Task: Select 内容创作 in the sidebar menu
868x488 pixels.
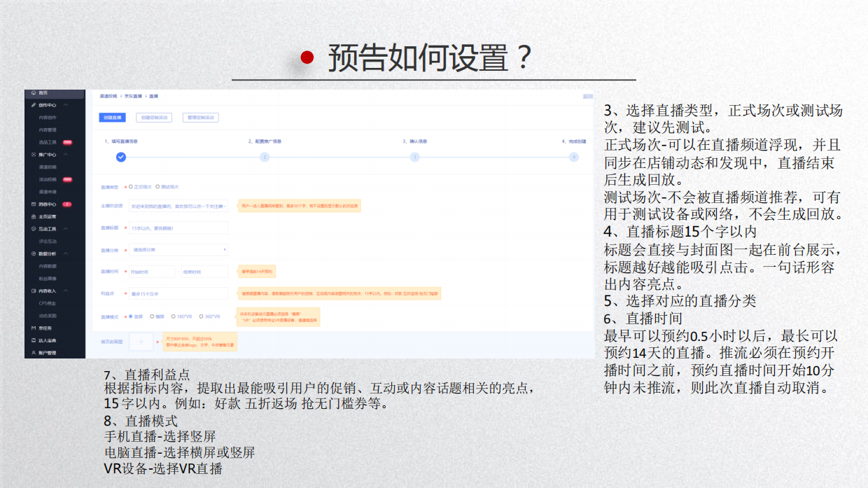Action: click(48, 118)
